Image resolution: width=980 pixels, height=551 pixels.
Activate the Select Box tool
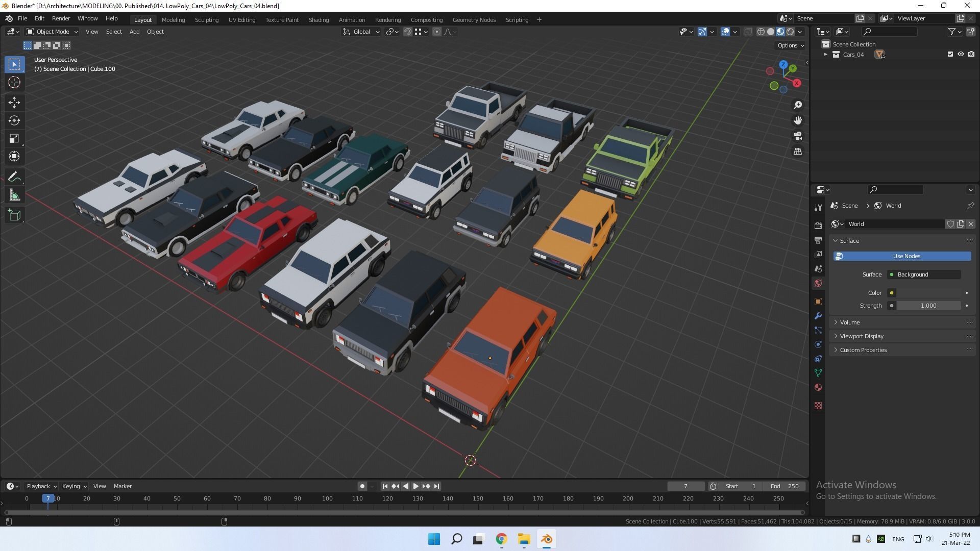click(x=14, y=64)
